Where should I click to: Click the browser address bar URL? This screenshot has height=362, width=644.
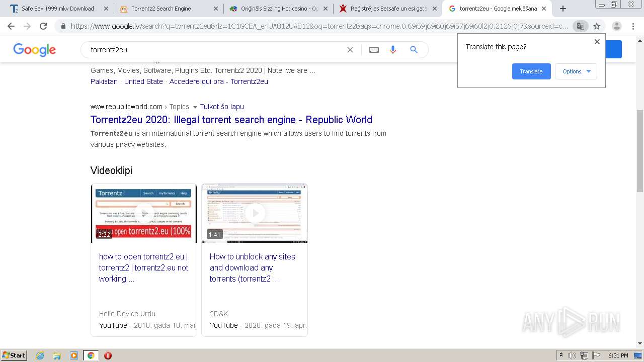(x=319, y=26)
